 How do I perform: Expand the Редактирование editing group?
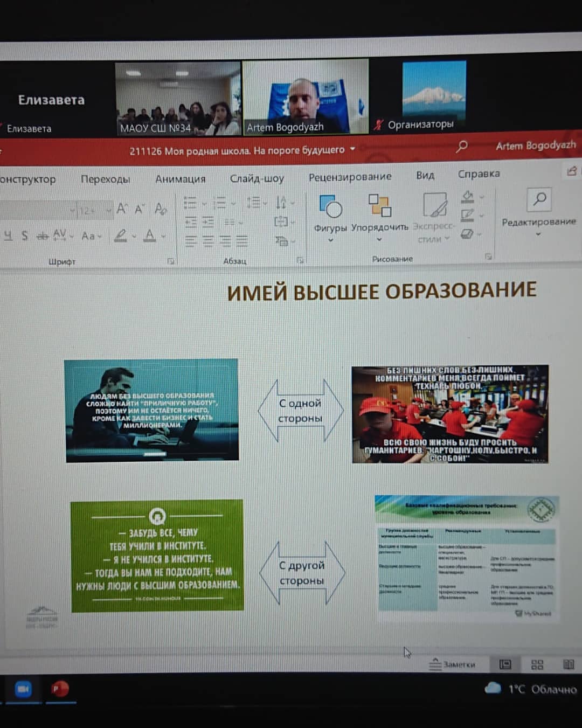[x=539, y=213]
